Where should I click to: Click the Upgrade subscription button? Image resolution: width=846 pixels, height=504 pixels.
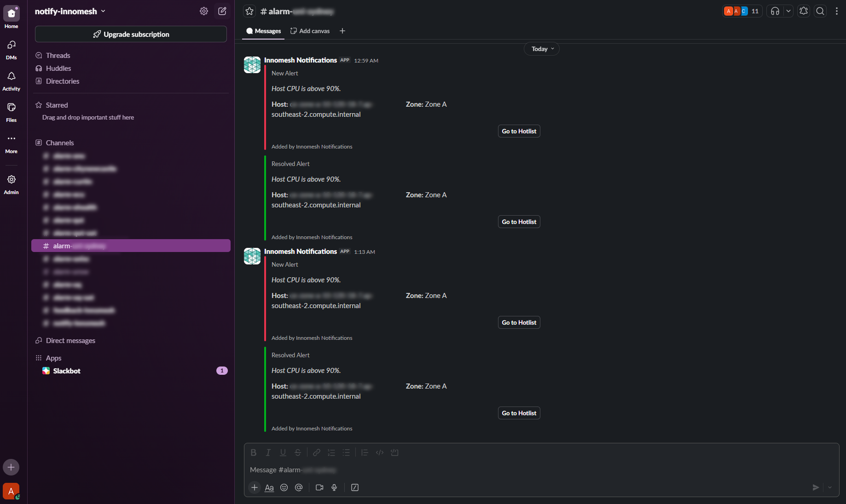pos(131,34)
